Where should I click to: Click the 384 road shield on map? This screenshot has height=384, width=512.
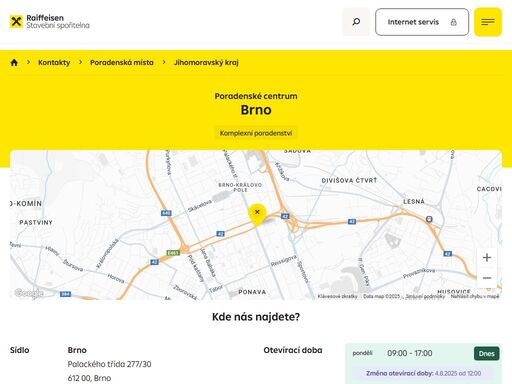coord(65,294)
